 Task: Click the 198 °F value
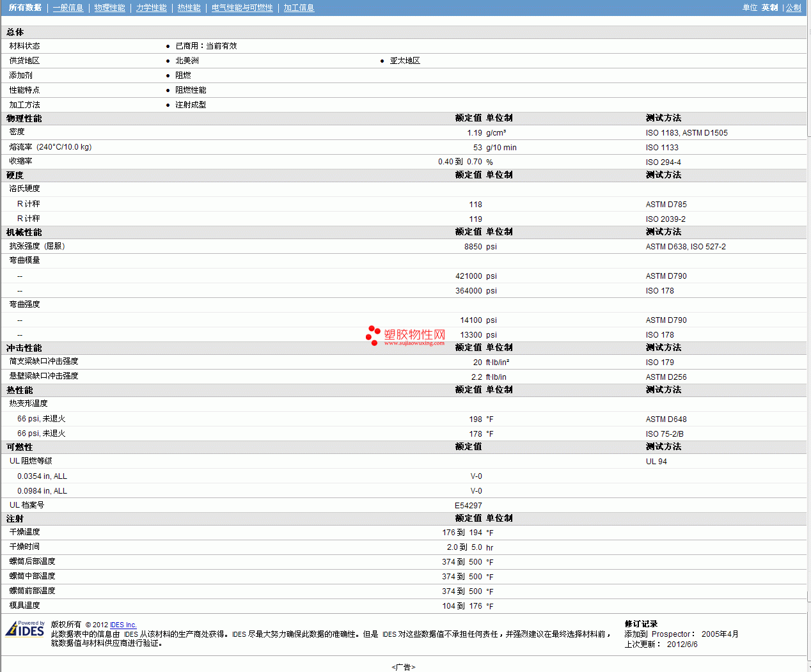click(481, 419)
